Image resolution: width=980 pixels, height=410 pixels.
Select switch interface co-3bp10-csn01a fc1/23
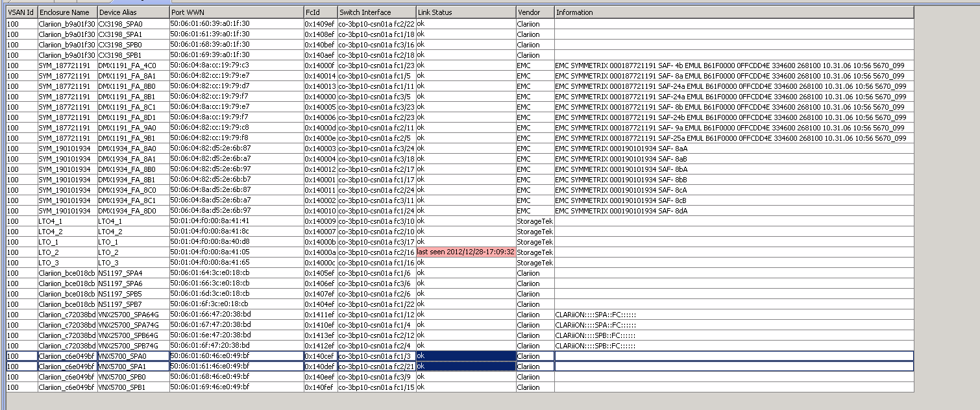tap(376, 66)
